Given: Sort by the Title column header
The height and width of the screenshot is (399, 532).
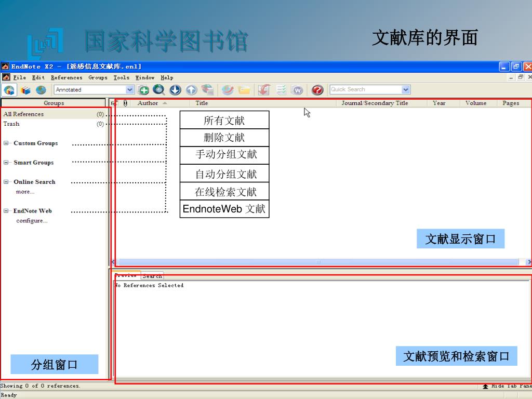Looking at the screenshot, I should click(x=202, y=103).
